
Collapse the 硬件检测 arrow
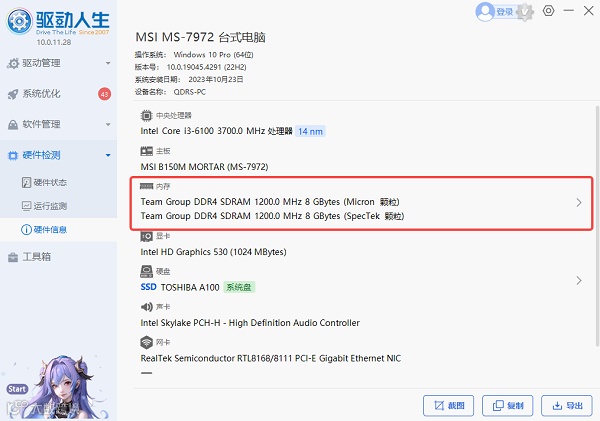coord(108,155)
